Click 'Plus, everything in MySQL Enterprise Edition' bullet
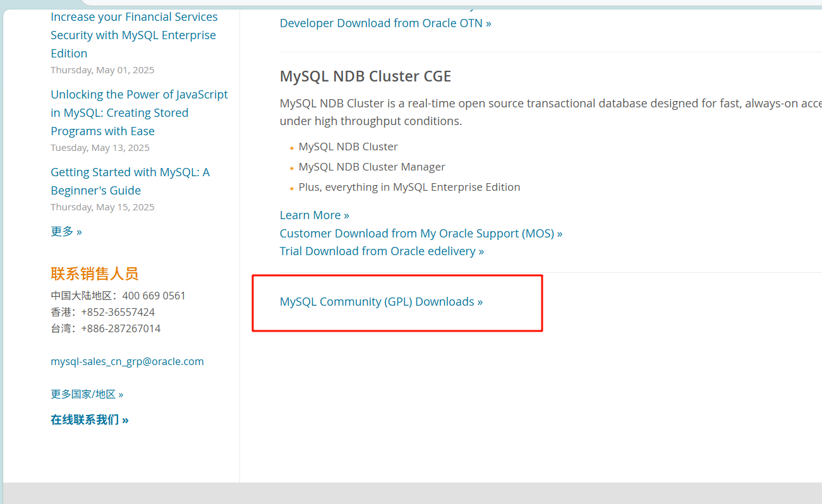Viewport: 822px width, 504px height. pyautogui.click(x=409, y=187)
